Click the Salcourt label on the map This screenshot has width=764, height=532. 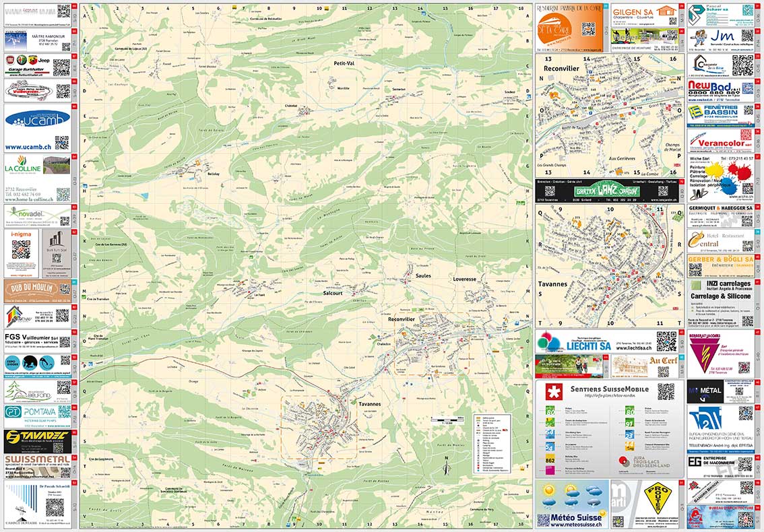coord(333,294)
